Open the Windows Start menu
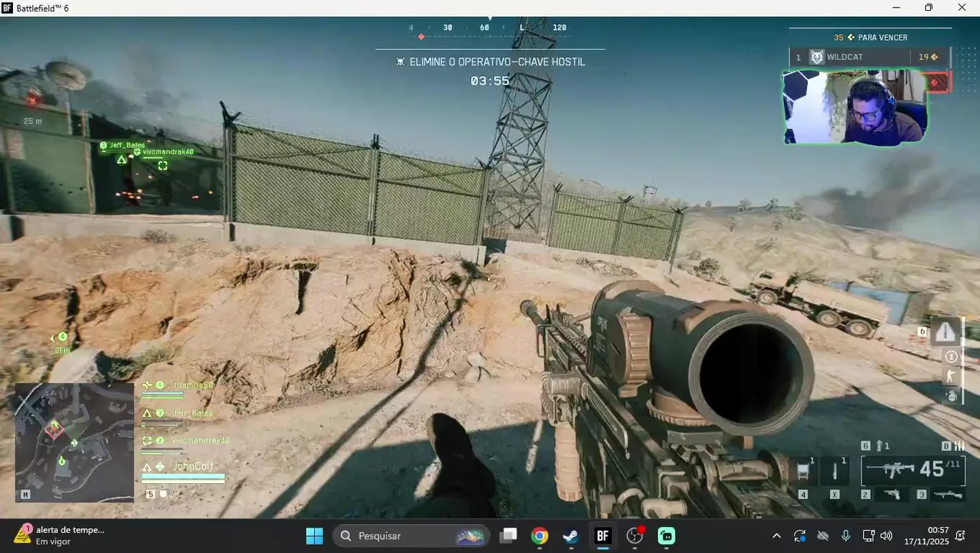The height and width of the screenshot is (553, 980). (x=314, y=535)
